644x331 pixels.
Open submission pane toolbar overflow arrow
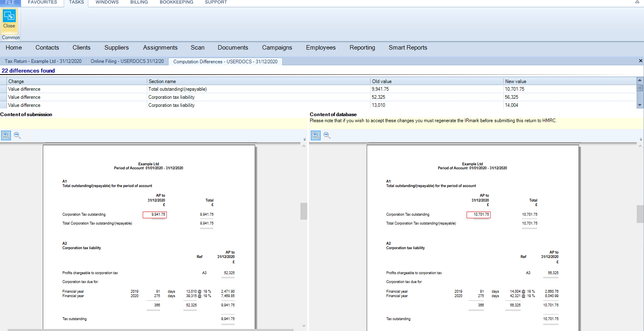[304, 139]
